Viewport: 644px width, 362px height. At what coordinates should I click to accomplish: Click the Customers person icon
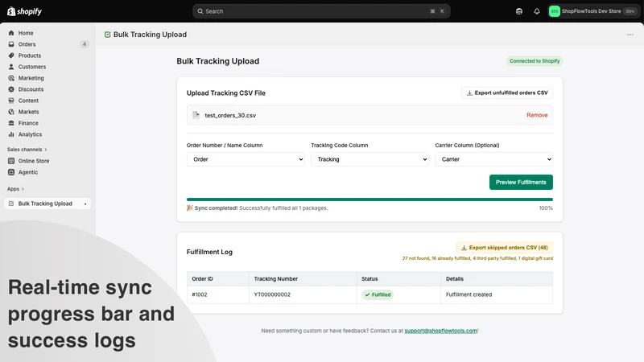(11, 67)
